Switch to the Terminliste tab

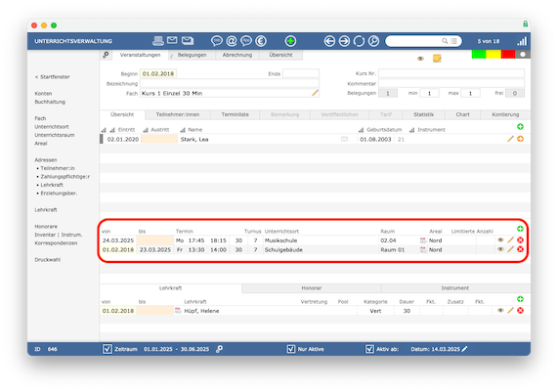[x=235, y=114]
